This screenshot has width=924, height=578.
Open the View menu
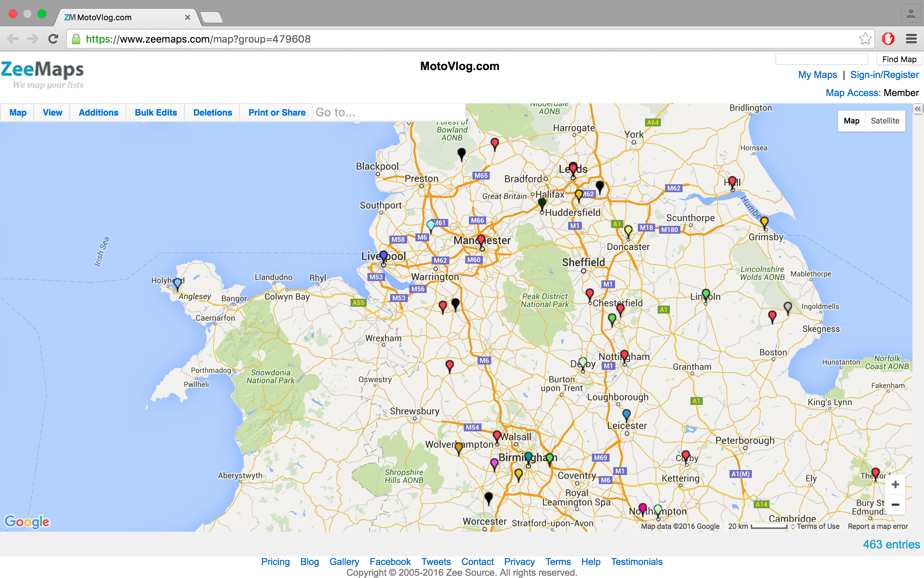click(52, 112)
